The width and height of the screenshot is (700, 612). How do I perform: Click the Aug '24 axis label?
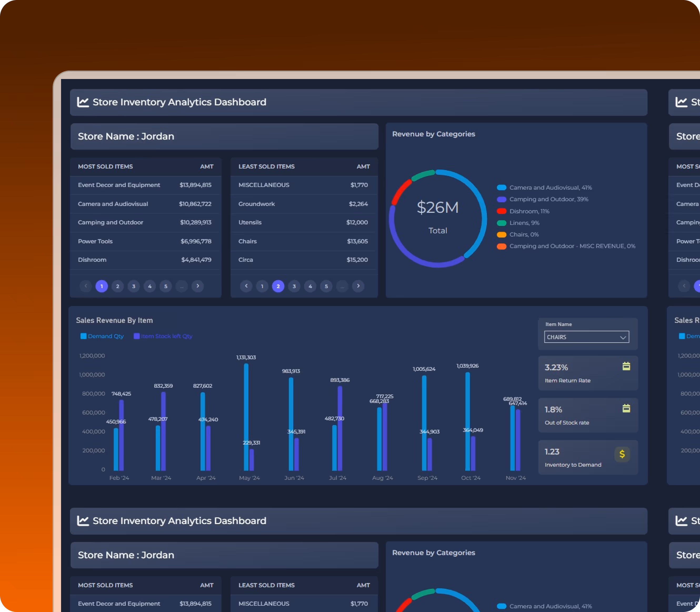[x=382, y=478]
